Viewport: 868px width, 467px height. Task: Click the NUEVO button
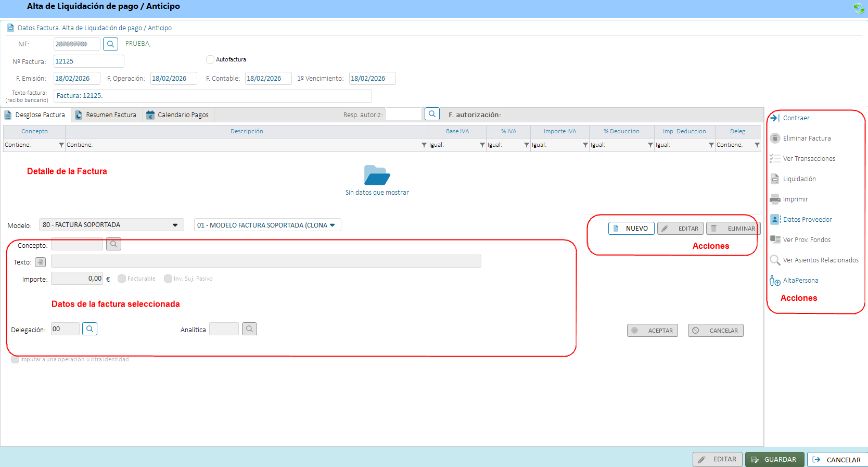coord(631,229)
